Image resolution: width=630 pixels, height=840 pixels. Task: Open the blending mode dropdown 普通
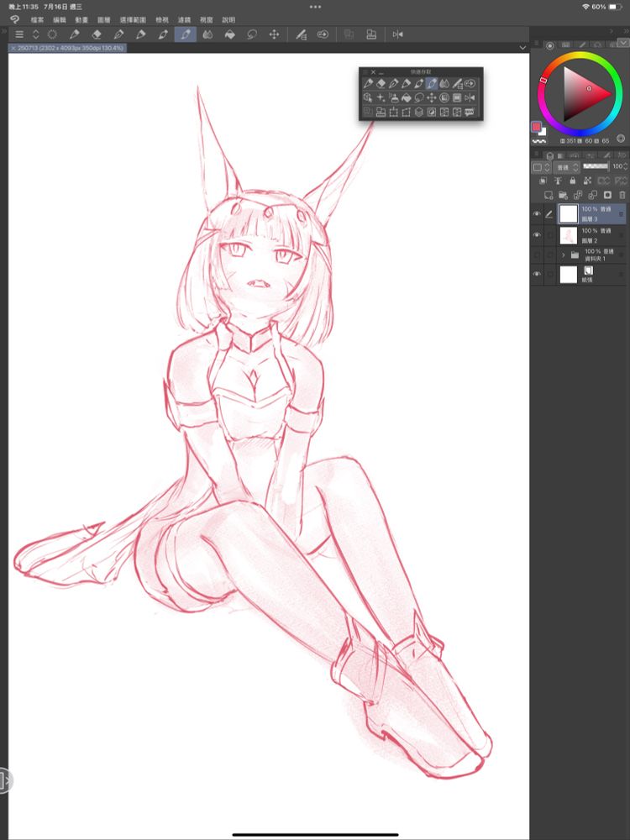566,167
